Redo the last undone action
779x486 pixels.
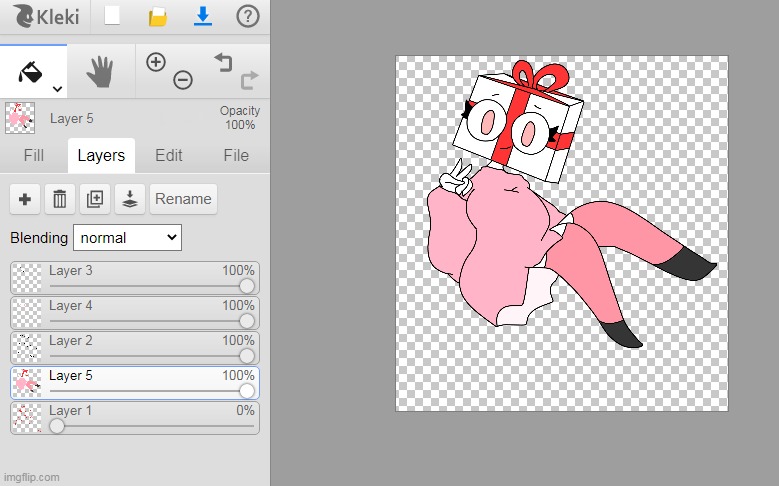tap(249, 80)
